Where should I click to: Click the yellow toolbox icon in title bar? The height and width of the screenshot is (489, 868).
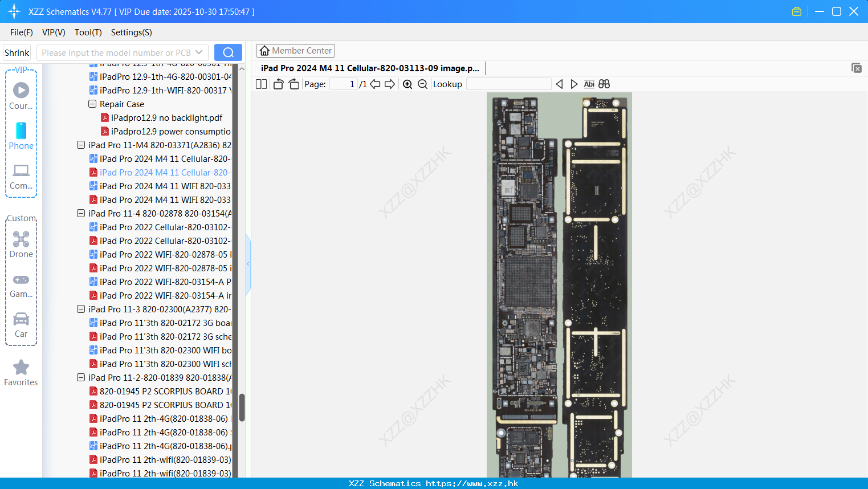coord(797,11)
